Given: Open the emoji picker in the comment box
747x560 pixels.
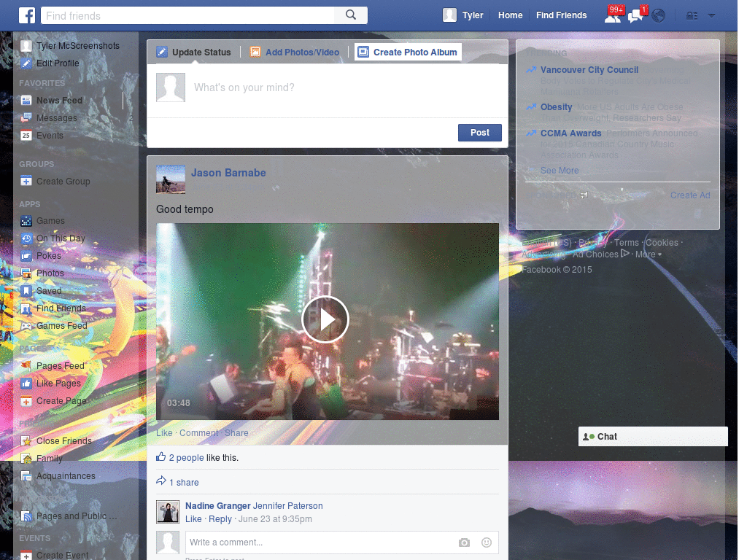Looking at the screenshot, I should click(x=486, y=542).
